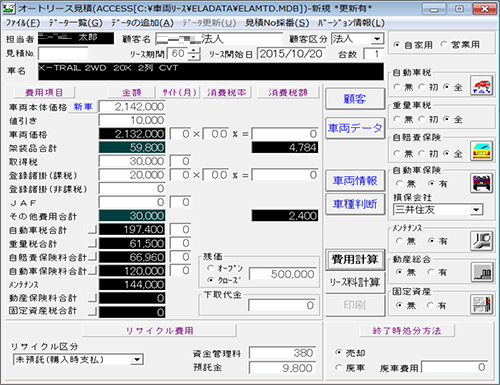Screen dimensions: 500x385
Task: Click the 車両データ button
Action: point(355,128)
